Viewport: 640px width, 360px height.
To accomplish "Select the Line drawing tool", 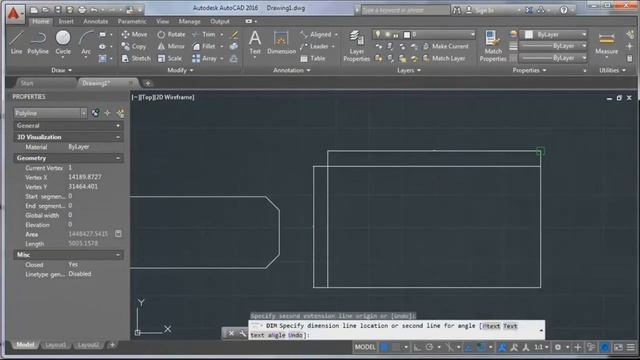I will pos(16,42).
